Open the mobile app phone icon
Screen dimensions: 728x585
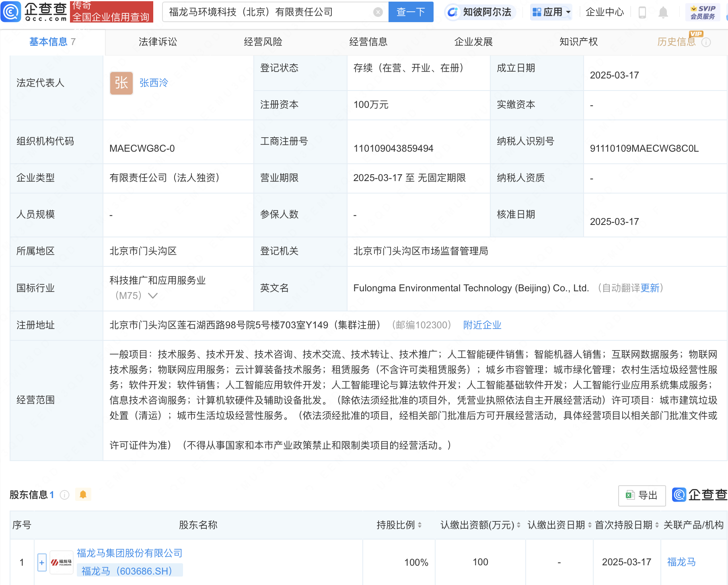[642, 12]
